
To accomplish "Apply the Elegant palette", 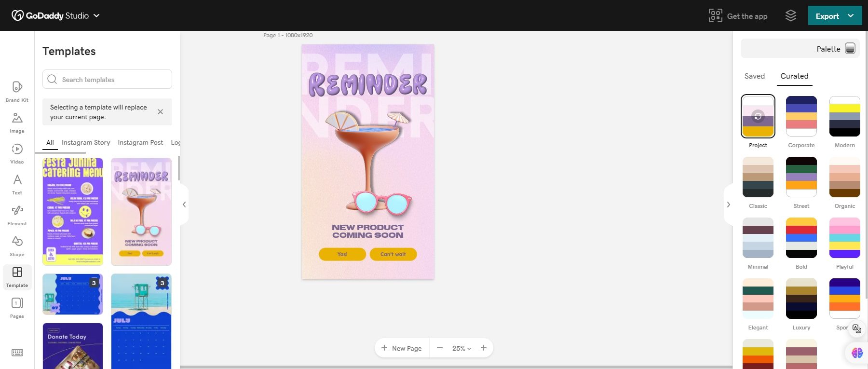I will [x=758, y=299].
